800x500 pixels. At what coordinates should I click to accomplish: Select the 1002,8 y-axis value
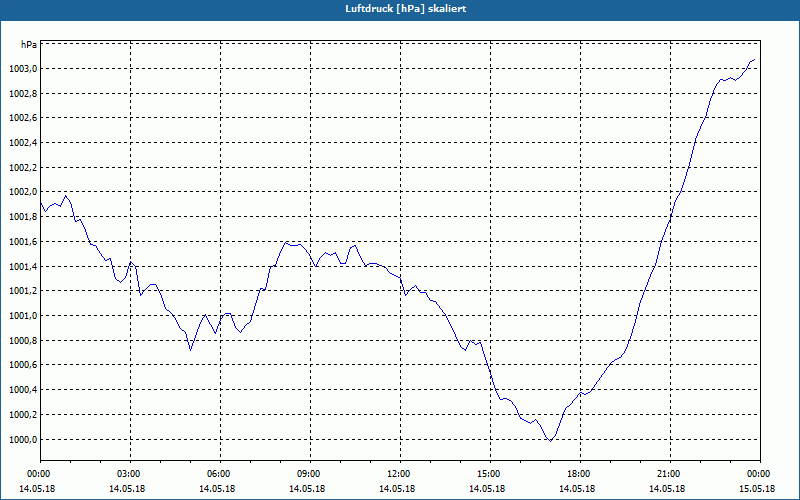tap(23, 94)
